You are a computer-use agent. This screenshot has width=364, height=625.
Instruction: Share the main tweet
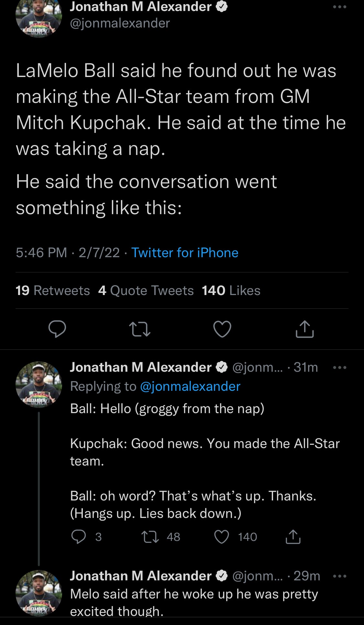click(305, 329)
